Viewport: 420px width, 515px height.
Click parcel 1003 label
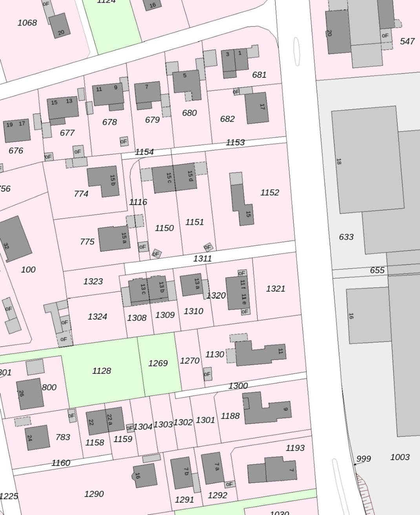click(x=400, y=457)
